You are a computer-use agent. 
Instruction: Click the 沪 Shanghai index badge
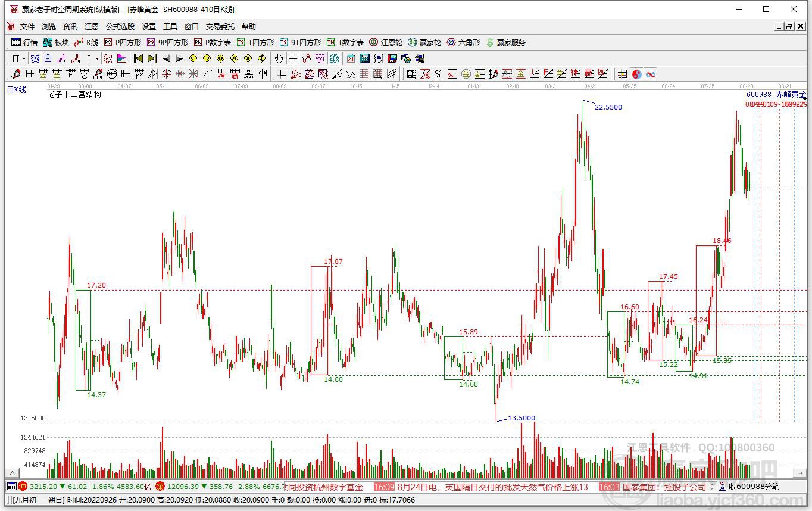[23, 487]
